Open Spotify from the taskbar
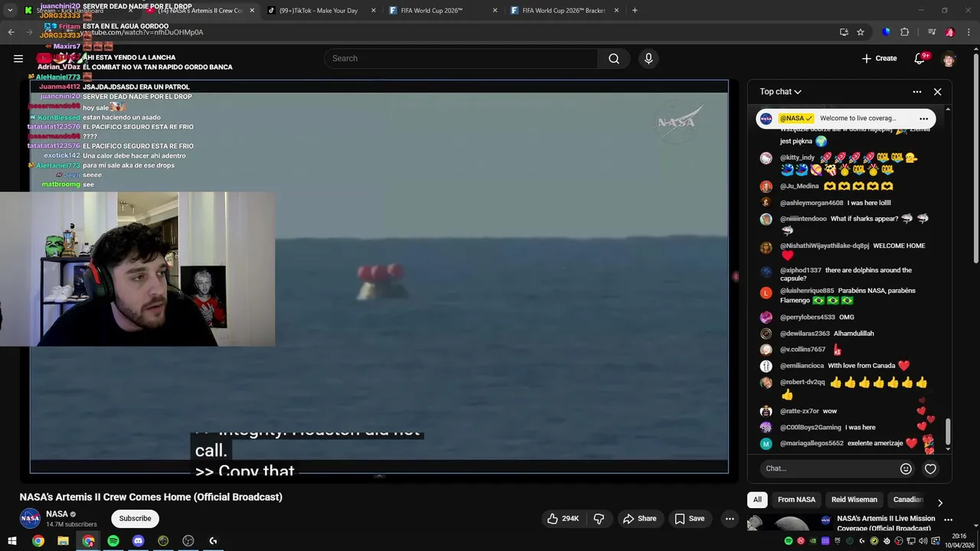980x551 pixels. 113,541
